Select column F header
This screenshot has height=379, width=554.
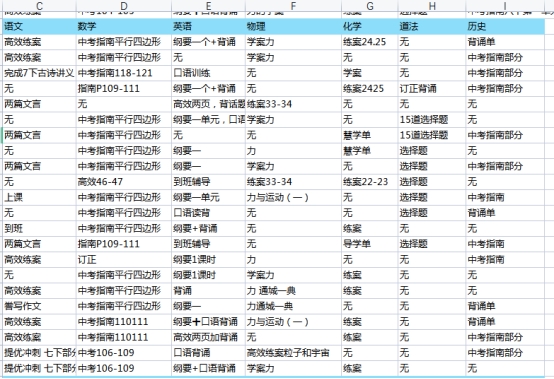coord(293,6)
